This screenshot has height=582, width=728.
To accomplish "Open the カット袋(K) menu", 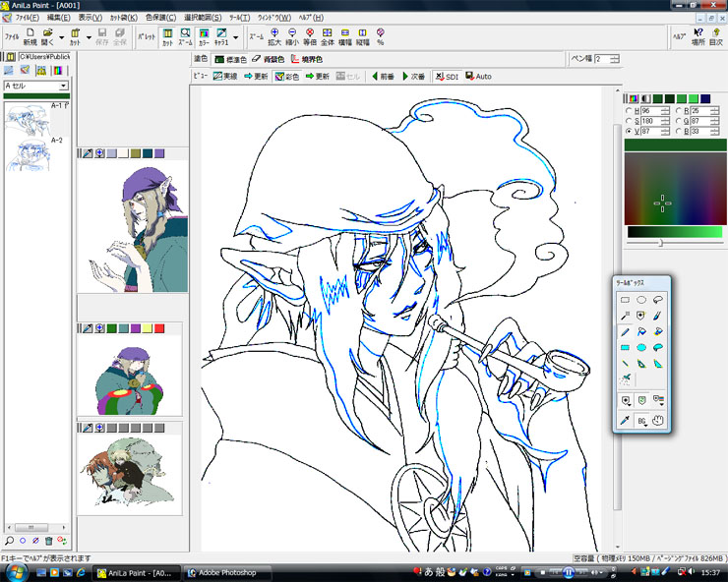I will pyautogui.click(x=124, y=18).
